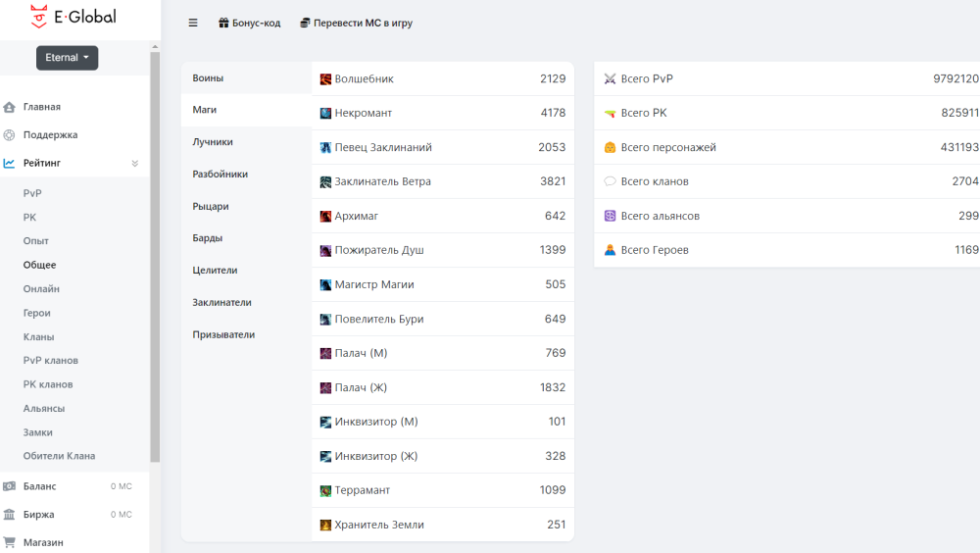This screenshot has width=980, height=553.
Task: Switch to the Лучники tab
Action: (x=213, y=142)
